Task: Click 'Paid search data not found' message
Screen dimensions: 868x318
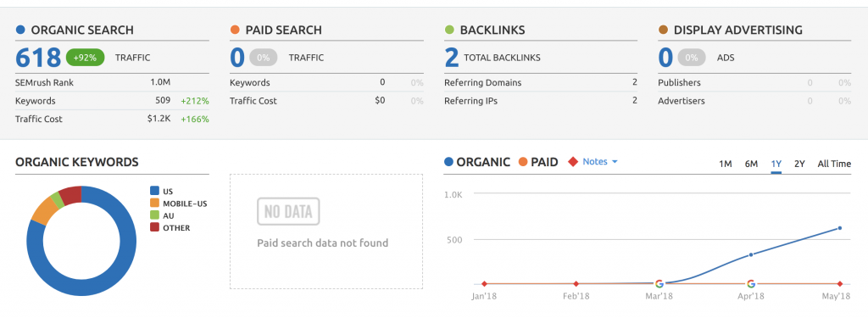Action: point(323,243)
